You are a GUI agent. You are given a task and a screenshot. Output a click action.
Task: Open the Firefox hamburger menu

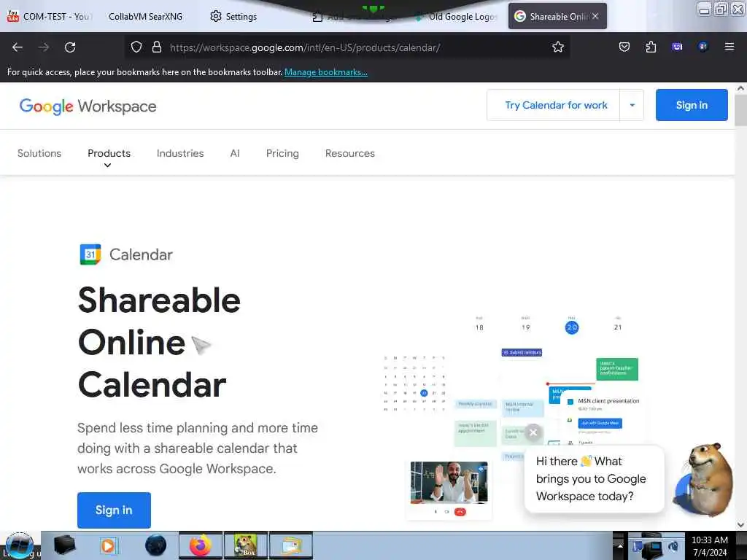coord(729,47)
